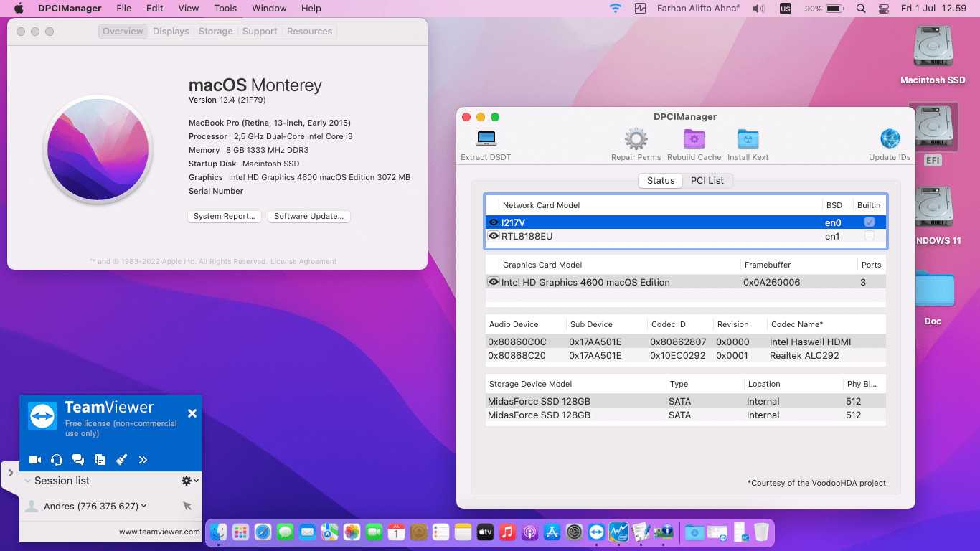Open the Support tab in About This Mac
The image size is (980, 551).
pos(260,32)
